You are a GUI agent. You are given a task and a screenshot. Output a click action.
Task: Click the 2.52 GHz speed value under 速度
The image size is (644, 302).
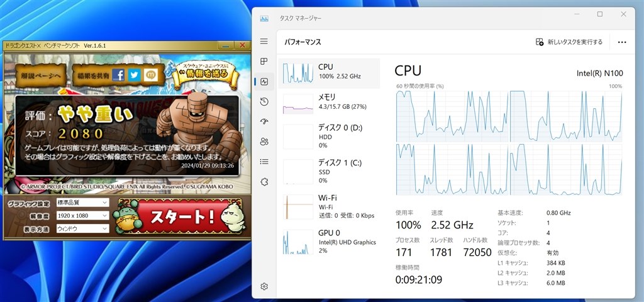click(x=452, y=225)
